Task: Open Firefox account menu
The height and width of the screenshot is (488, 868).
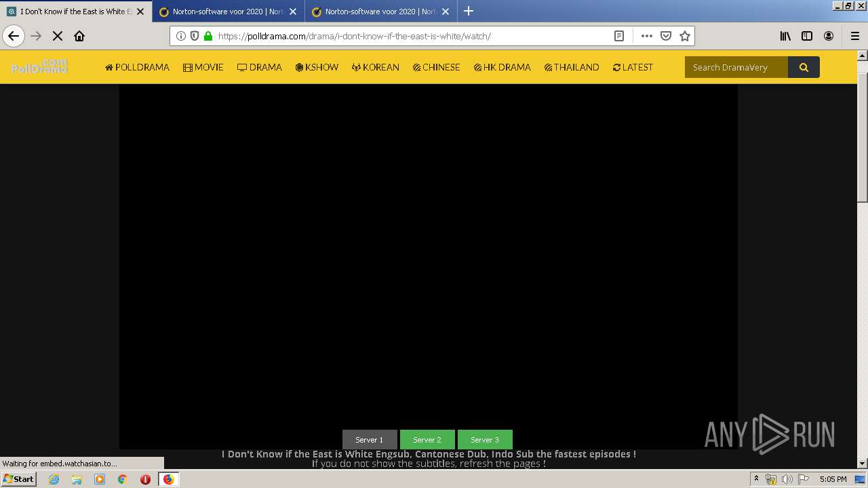Action: (x=829, y=36)
